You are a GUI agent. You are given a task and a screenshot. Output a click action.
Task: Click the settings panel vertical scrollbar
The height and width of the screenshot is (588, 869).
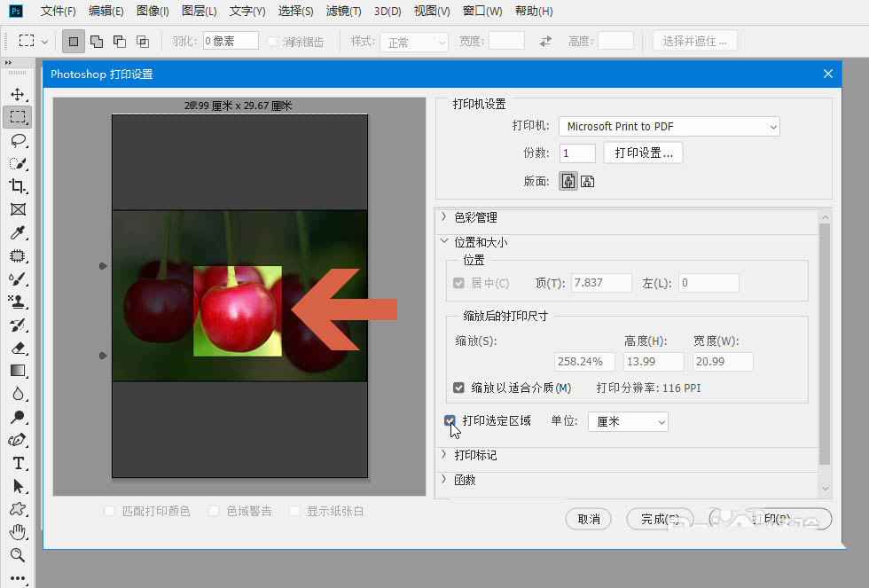pyautogui.click(x=825, y=343)
